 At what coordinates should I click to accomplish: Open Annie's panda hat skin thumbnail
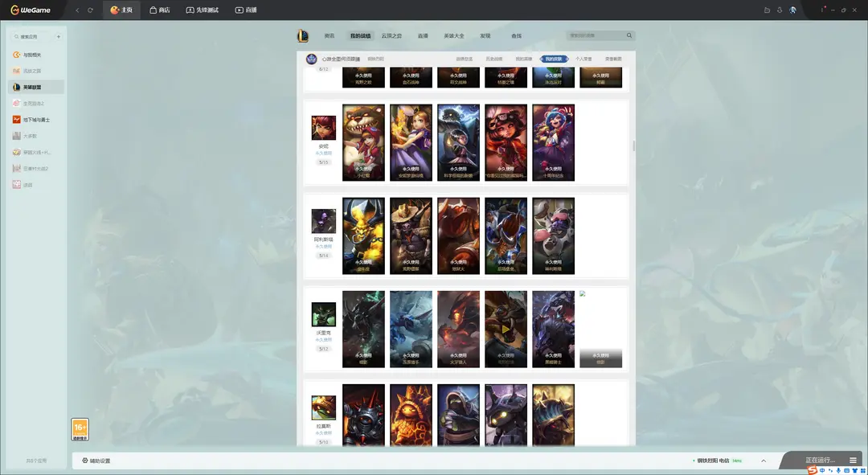[506, 143]
